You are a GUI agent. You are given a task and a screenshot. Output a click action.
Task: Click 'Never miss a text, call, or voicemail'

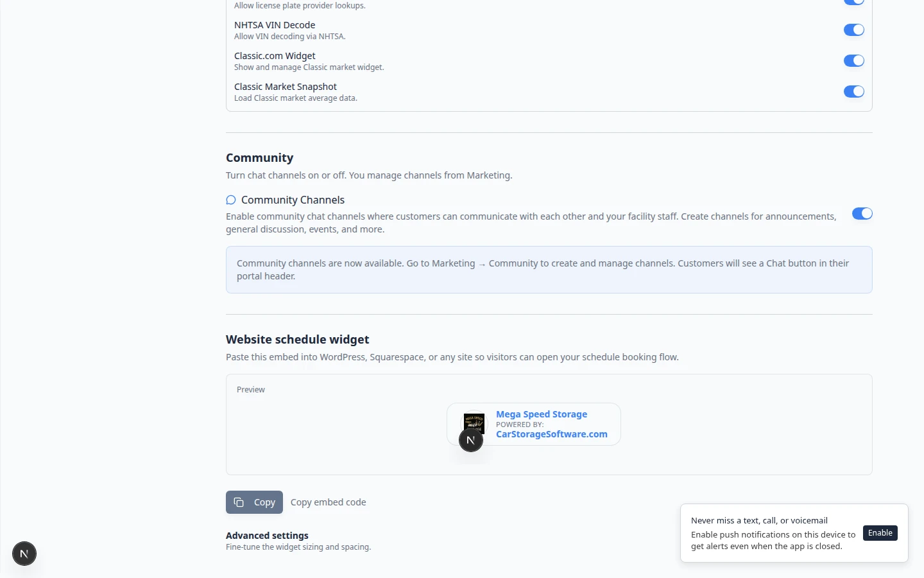[759, 521]
